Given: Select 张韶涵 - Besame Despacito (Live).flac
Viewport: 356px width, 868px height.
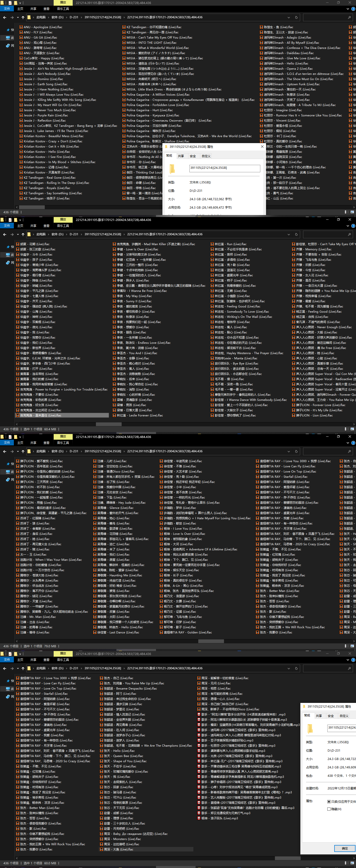Looking at the screenshot, I should click(129, 689).
